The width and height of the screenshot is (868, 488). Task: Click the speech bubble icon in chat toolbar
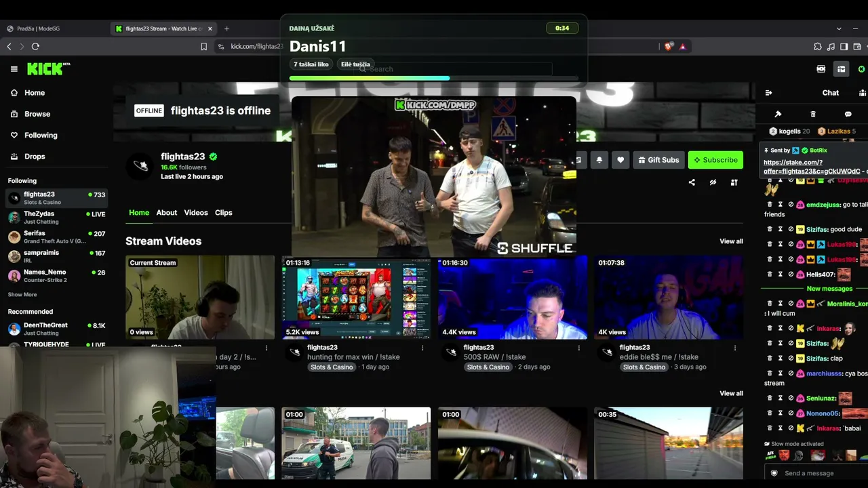point(848,114)
